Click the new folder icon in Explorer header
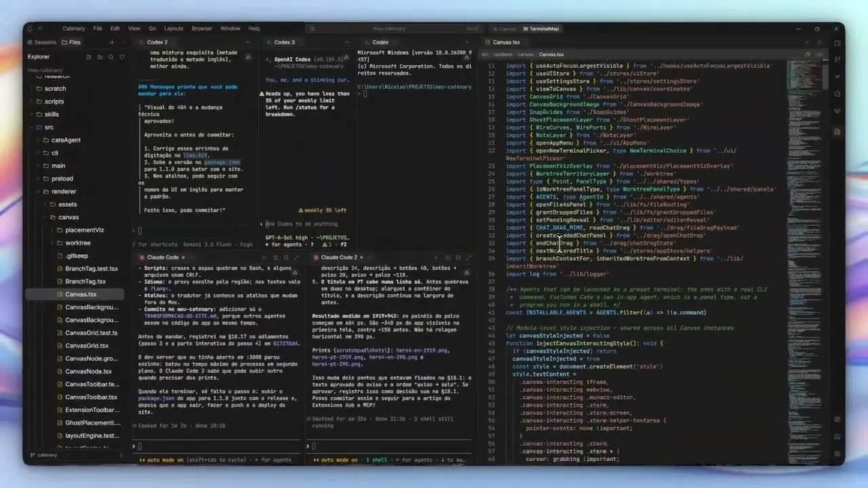Image resolution: width=868 pixels, height=488 pixels. pos(98,57)
